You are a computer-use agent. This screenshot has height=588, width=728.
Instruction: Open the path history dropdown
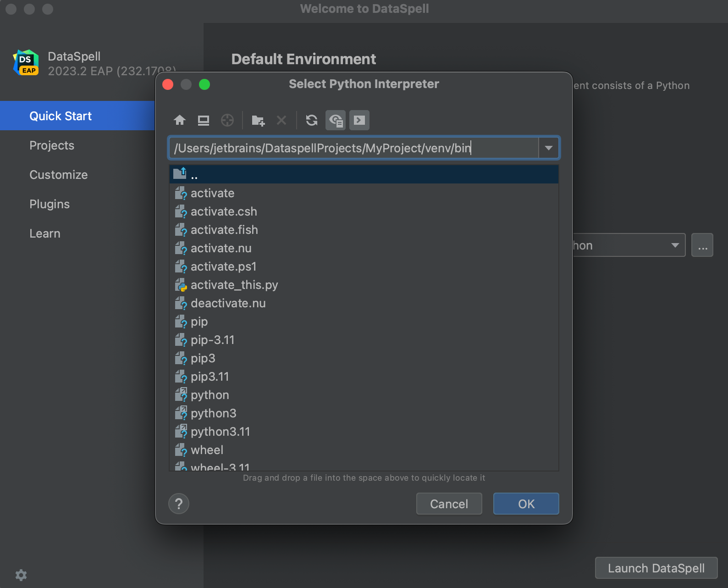[549, 148]
